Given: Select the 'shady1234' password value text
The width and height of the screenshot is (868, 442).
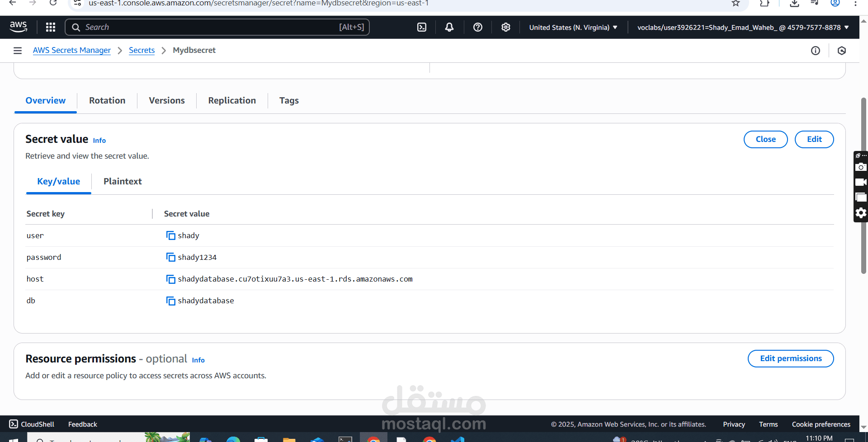Looking at the screenshot, I should click(x=197, y=257).
